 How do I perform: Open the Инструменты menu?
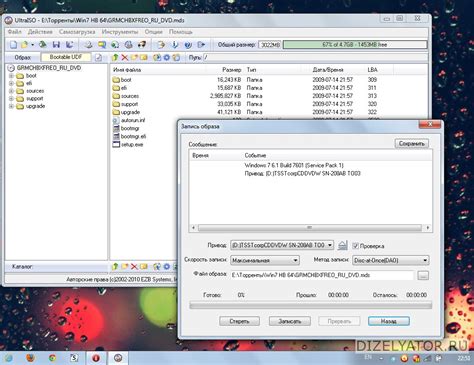click(120, 32)
